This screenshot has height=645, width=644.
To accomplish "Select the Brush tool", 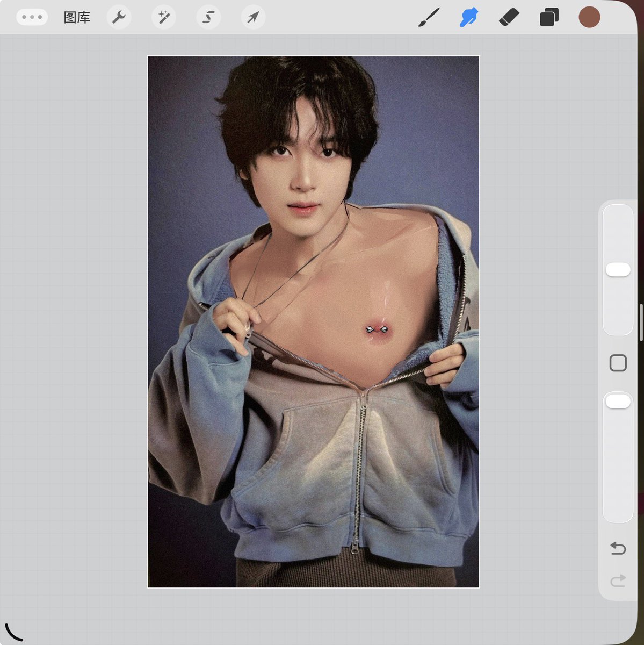I will coord(429,17).
